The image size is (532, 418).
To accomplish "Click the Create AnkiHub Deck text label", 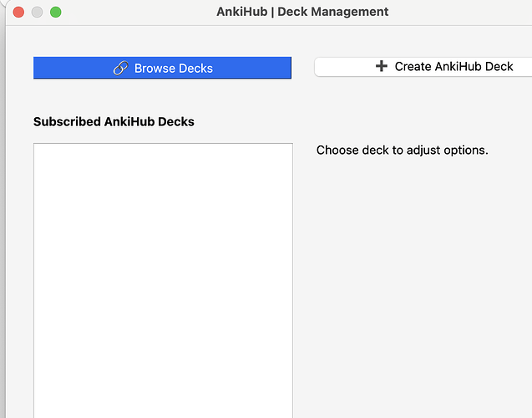I will [453, 66].
